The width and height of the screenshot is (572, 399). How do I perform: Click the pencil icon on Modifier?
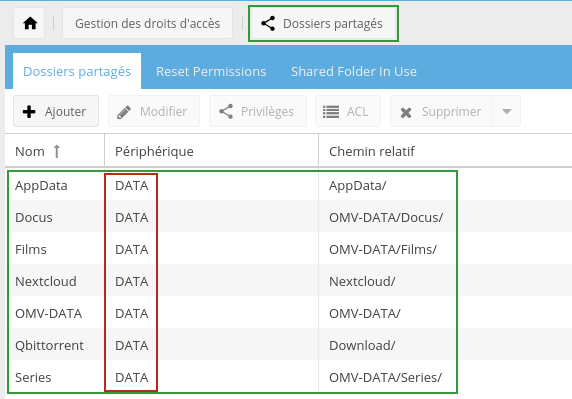click(124, 112)
